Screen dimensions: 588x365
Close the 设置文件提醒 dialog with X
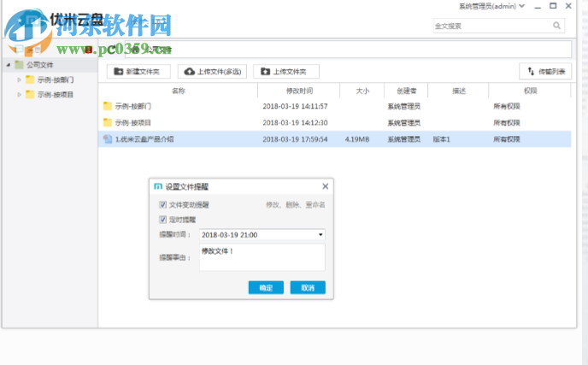(325, 186)
